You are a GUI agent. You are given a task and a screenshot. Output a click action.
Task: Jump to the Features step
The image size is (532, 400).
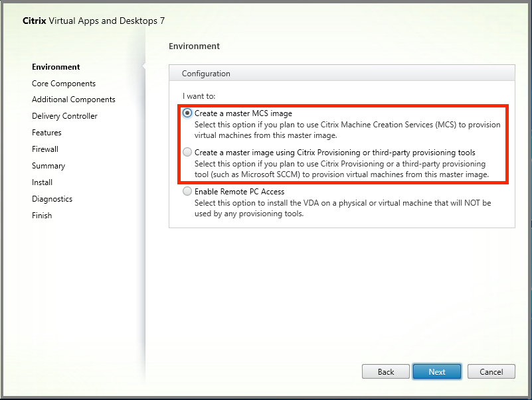tap(46, 133)
